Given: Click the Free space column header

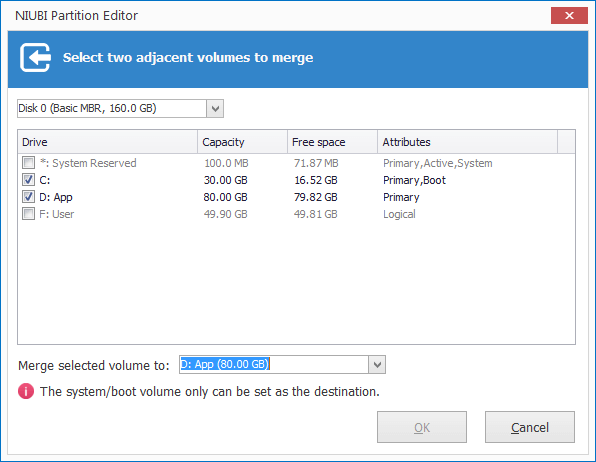Looking at the screenshot, I should pyautogui.click(x=333, y=142).
